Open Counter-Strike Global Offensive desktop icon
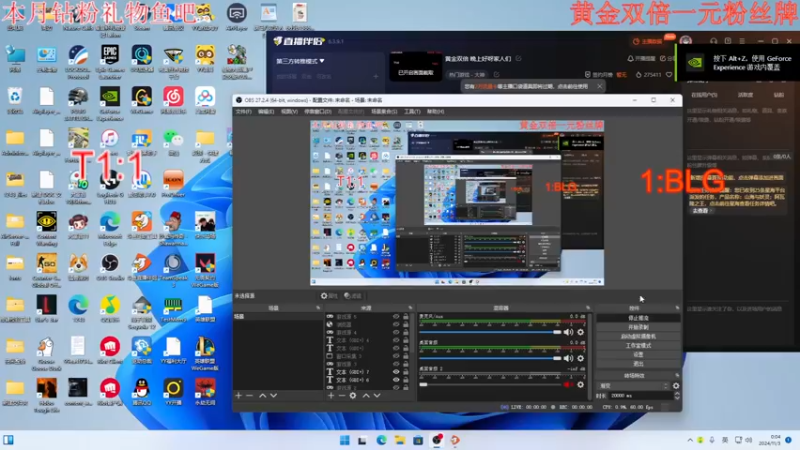 [x=46, y=263]
